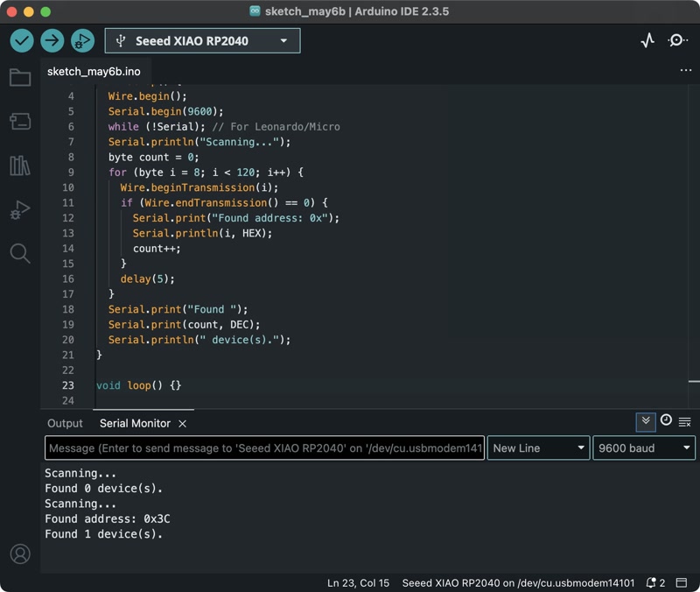
Task: Clear the serial monitor output
Action: pyautogui.click(x=685, y=422)
